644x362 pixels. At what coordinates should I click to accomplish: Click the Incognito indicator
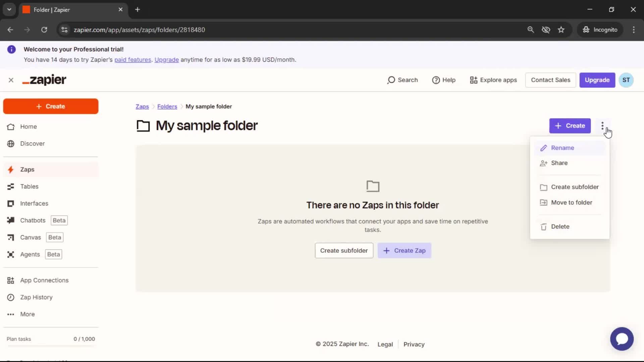600,30
